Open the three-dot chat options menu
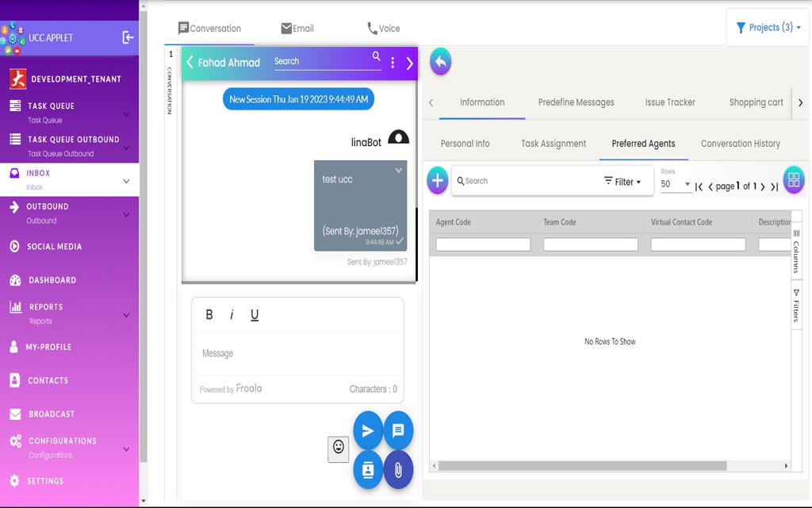 pos(393,63)
